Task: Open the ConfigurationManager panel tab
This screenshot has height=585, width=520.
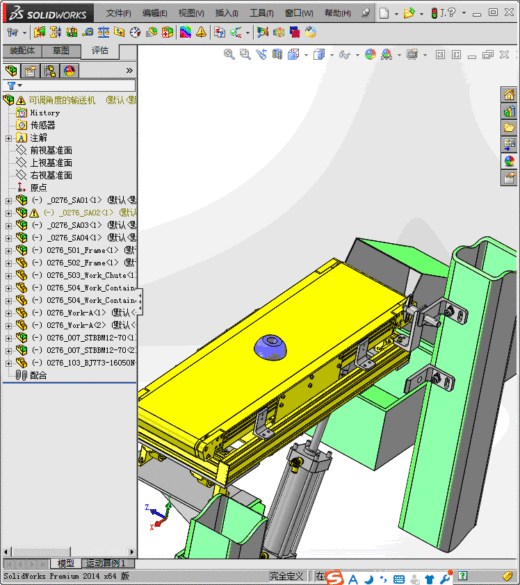Action: pos(50,71)
